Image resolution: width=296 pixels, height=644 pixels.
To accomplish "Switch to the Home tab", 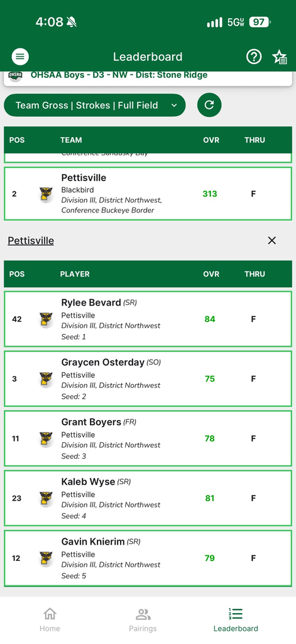I will (50, 619).
